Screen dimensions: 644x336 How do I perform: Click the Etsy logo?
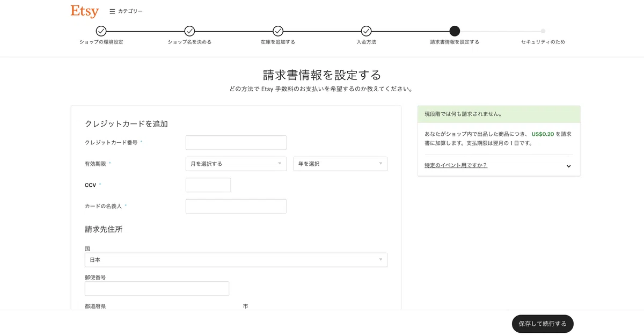click(x=84, y=11)
